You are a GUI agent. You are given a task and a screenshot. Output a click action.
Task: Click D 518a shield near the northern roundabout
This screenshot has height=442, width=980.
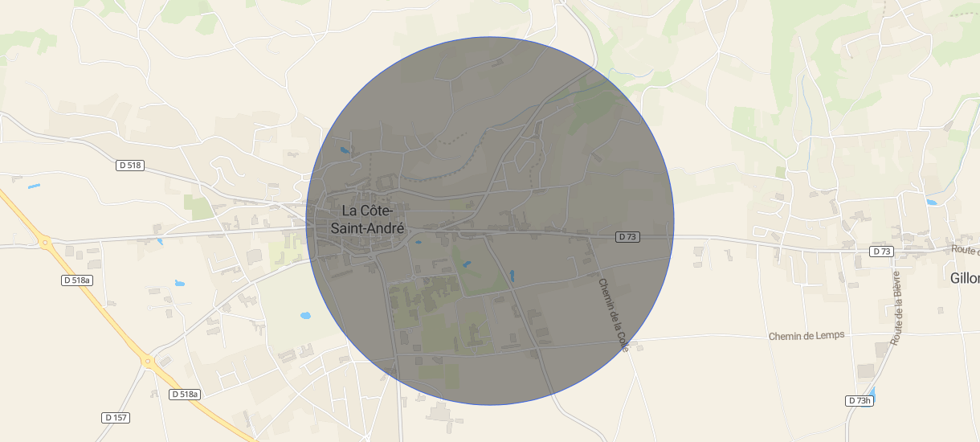(77, 280)
